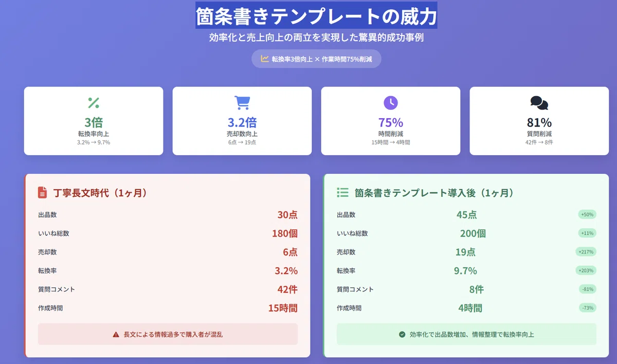The image size is (617, 364).
Task: Select the highlighted title 箇条書きテンプレートの威力
Action: [x=316, y=15]
